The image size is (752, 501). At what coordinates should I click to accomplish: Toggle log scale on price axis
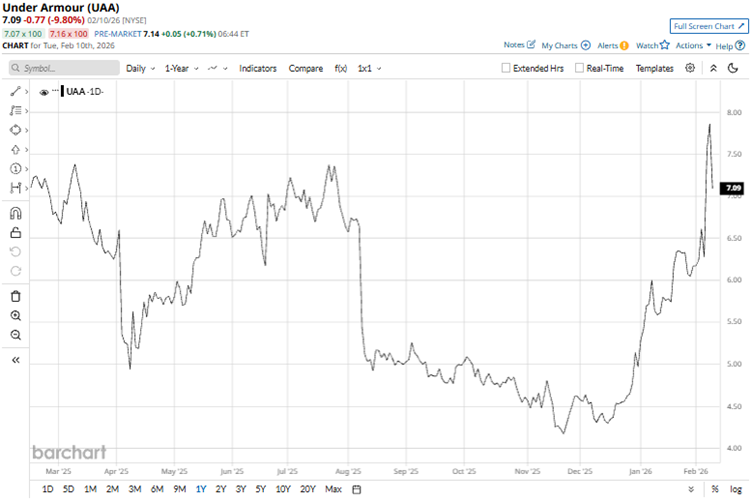[x=736, y=489]
